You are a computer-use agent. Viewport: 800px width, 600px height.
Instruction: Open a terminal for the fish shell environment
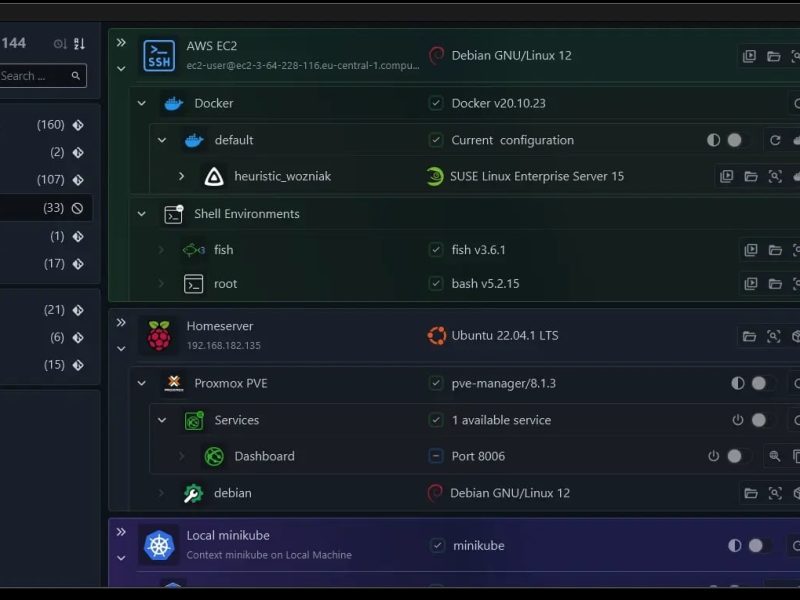tap(749, 250)
